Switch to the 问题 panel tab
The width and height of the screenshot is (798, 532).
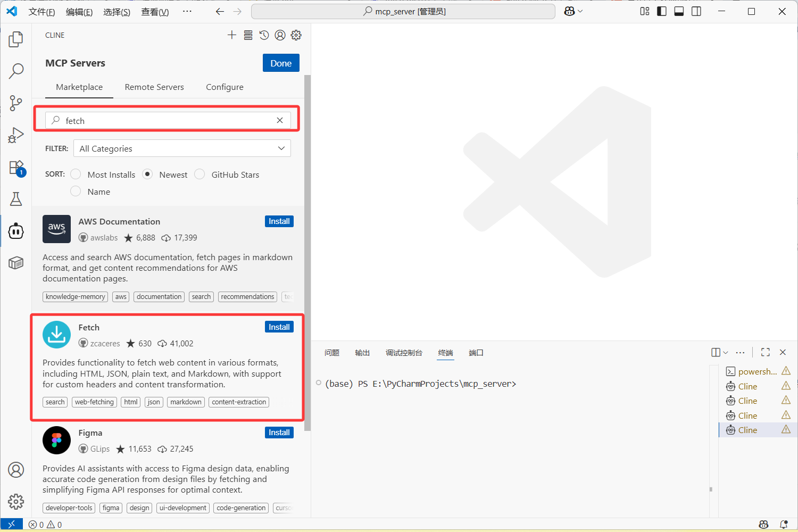tap(332, 353)
